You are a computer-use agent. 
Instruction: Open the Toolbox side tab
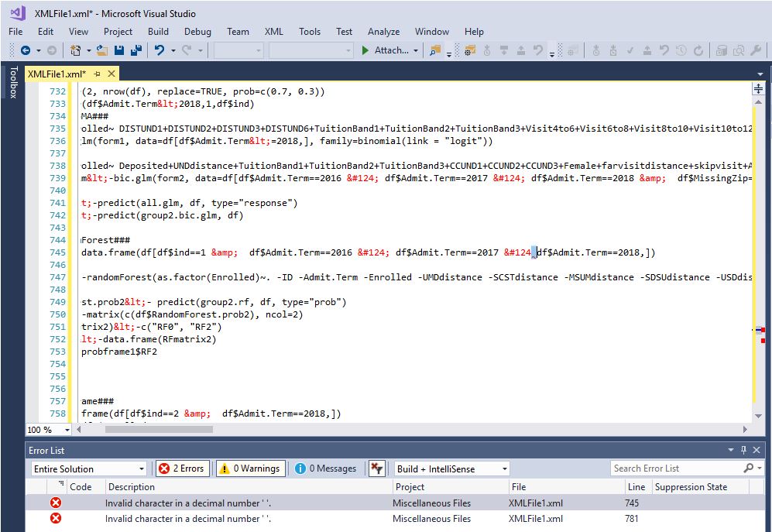(13, 82)
